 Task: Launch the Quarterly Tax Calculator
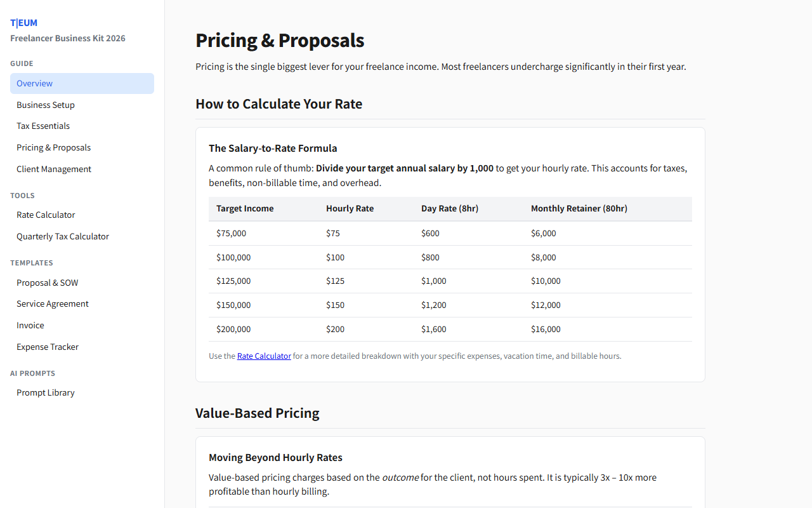(x=62, y=236)
